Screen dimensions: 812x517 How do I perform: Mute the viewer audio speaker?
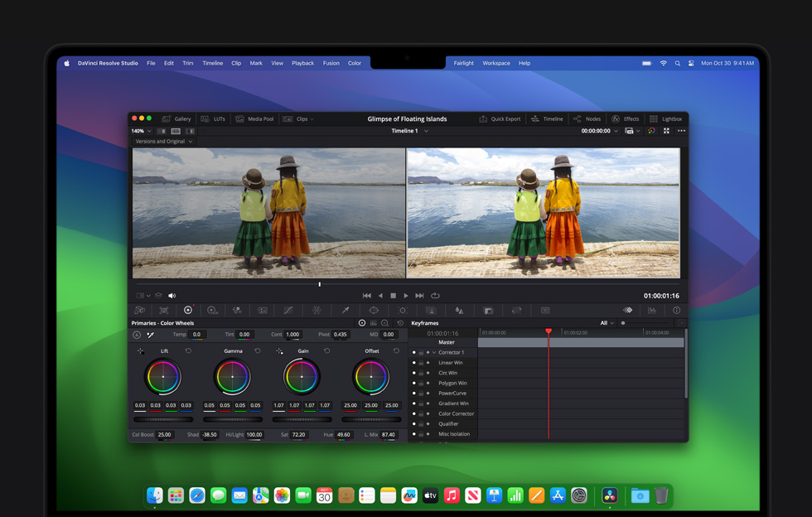click(x=172, y=295)
